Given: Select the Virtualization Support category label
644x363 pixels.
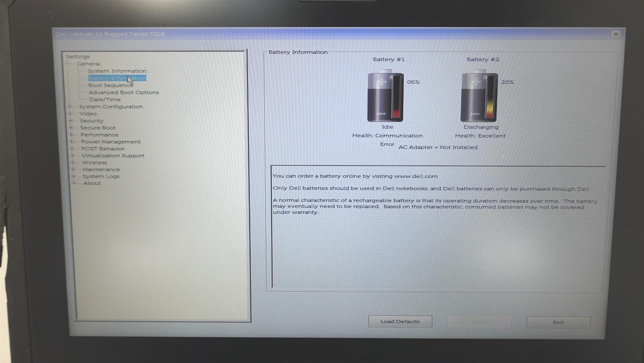Looking at the screenshot, I should pyautogui.click(x=113, y=156).
